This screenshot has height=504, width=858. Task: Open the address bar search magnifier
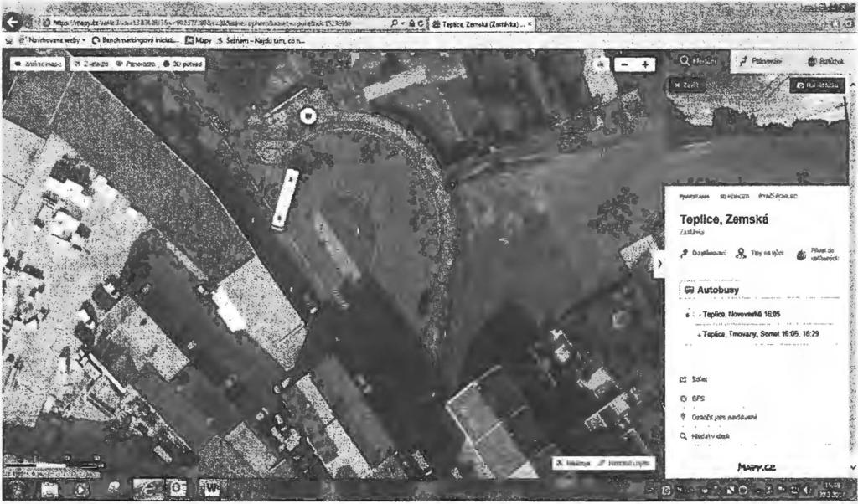tap(395, 23)
